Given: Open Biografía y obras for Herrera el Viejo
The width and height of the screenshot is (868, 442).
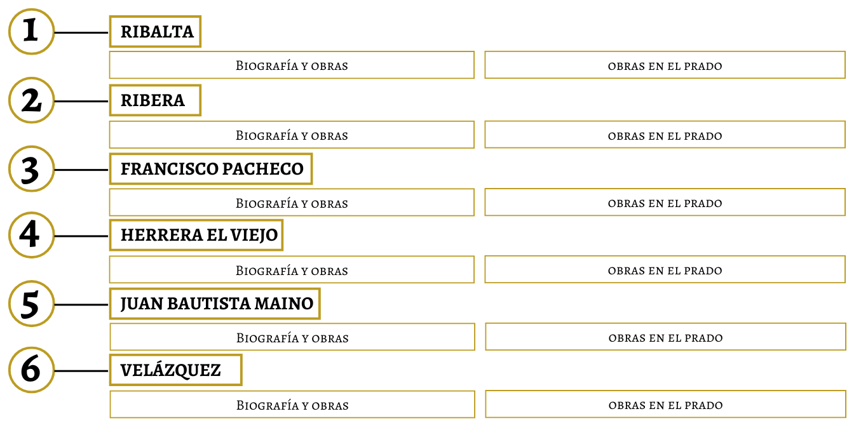Looking at the screenshot, I should pos(292,270).
